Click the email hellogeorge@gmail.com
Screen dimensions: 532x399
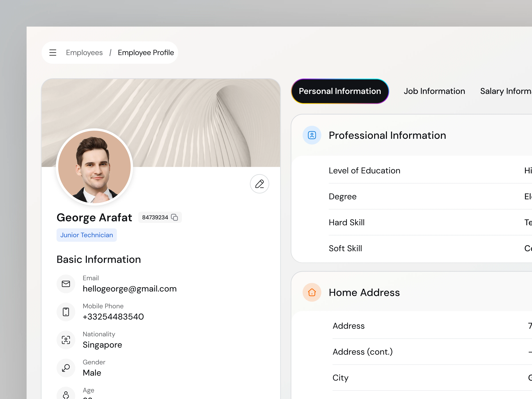130,289
